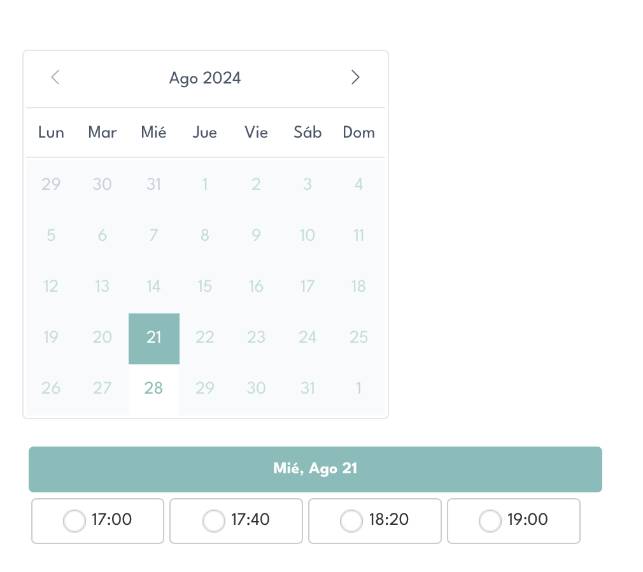Select highlighted date 21 in calendar
643x572 pixels.
click(154, 338)
